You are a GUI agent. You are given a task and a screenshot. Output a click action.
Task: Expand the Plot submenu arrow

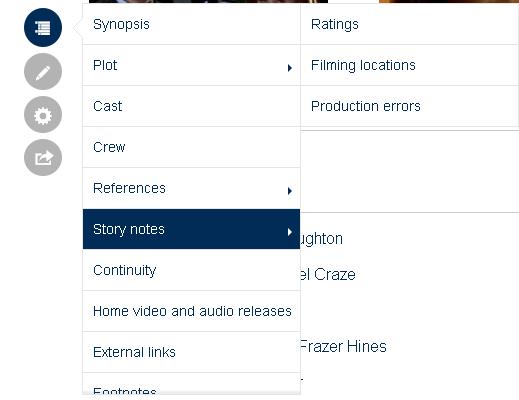point(290,68)
